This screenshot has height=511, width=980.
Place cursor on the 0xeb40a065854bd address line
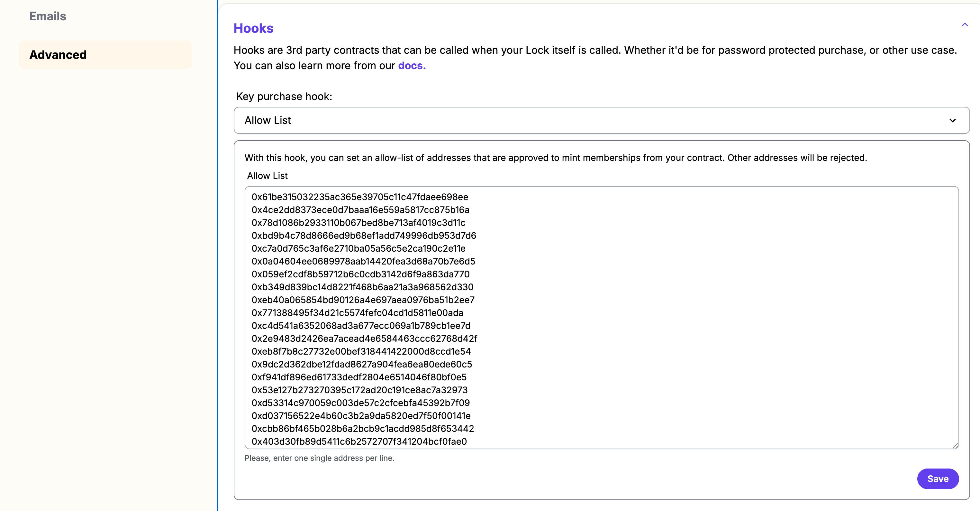(363, 300)
